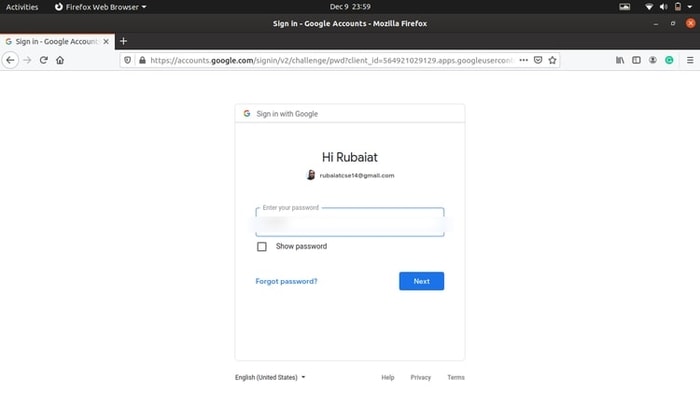The image size is (700, 394).
Task: Open page actions three-dot menu
Action: coord(524,60)
